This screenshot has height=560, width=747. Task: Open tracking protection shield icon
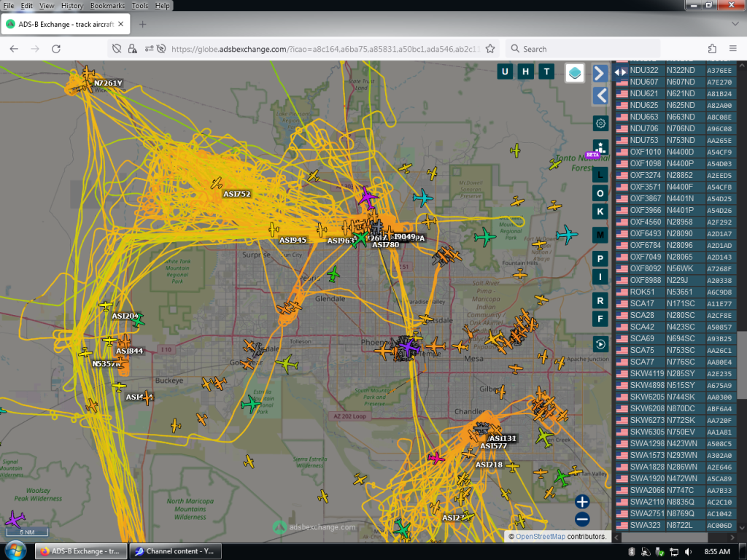coord(117,49)
